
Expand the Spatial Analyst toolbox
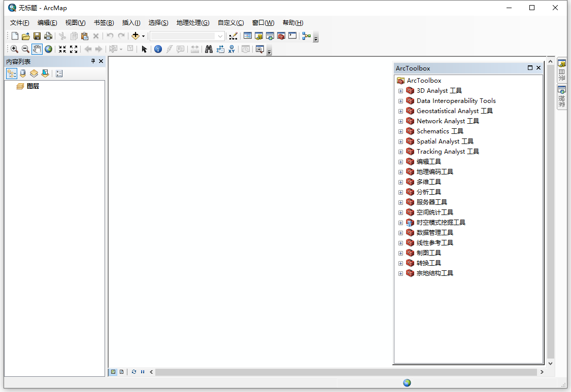400,141
